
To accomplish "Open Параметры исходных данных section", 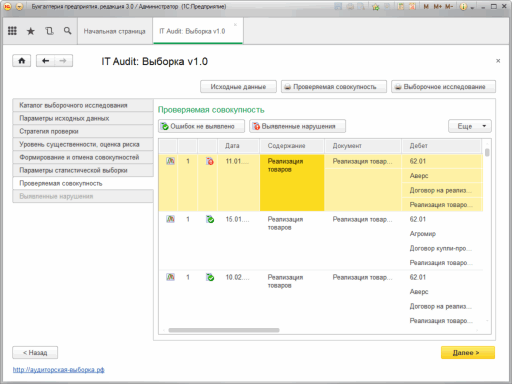I will (x=83, y=118).
